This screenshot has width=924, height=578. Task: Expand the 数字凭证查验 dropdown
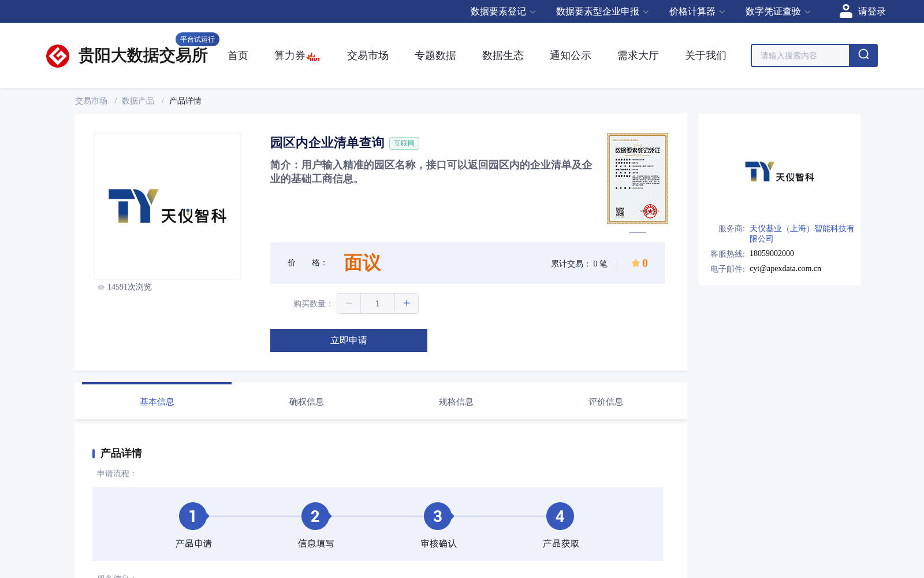point(778,12)
